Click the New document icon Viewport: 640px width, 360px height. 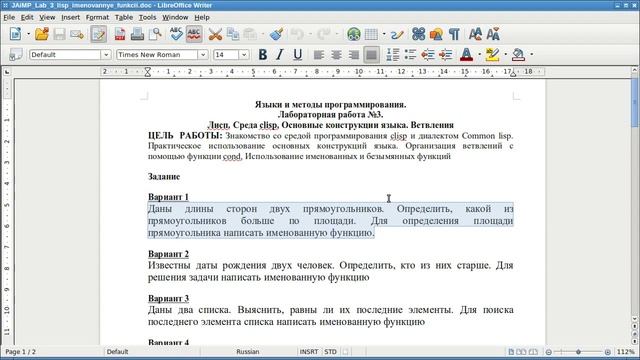(16, 34)
